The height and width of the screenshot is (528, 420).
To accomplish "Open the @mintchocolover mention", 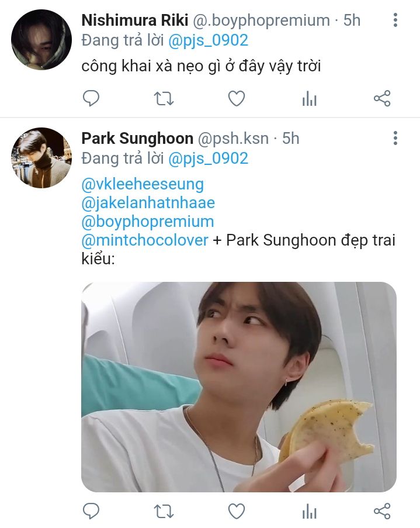I will point(145,240).
